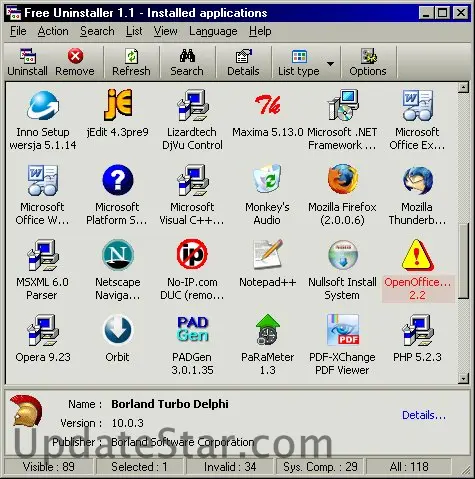Select the Mozilla Thunderbird icon
The height and width of the screenshot is (479, 475).
[417, 180]
